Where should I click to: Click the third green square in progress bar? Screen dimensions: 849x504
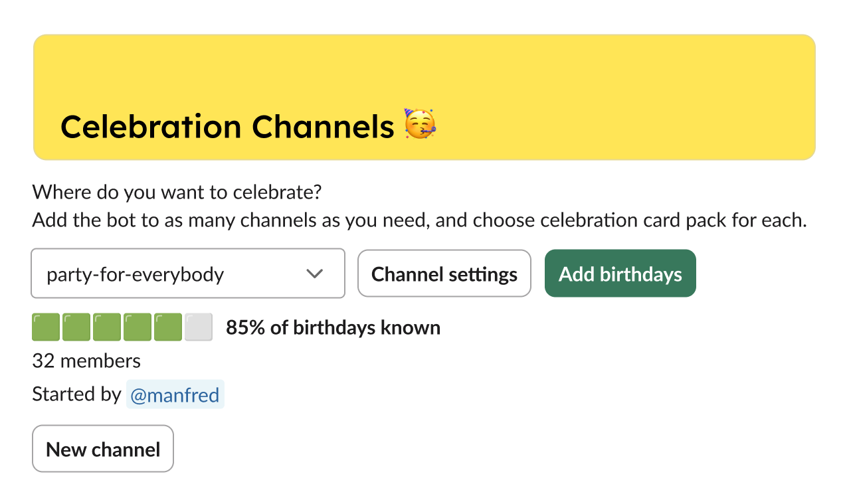pyautogui.click(x=106, y=327)
